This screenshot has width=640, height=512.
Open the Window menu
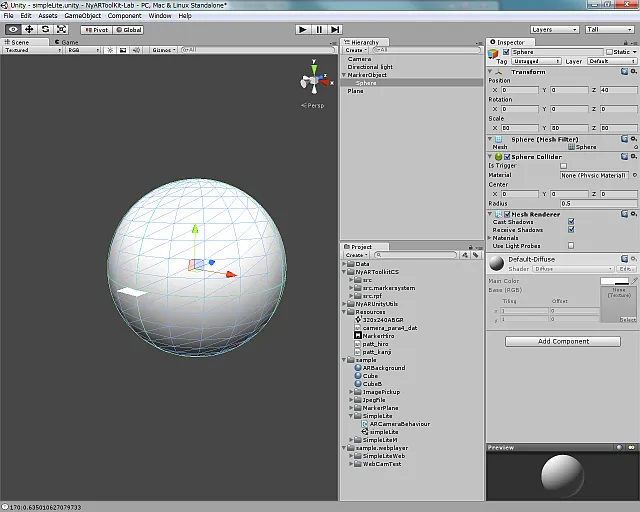[160, 16]
